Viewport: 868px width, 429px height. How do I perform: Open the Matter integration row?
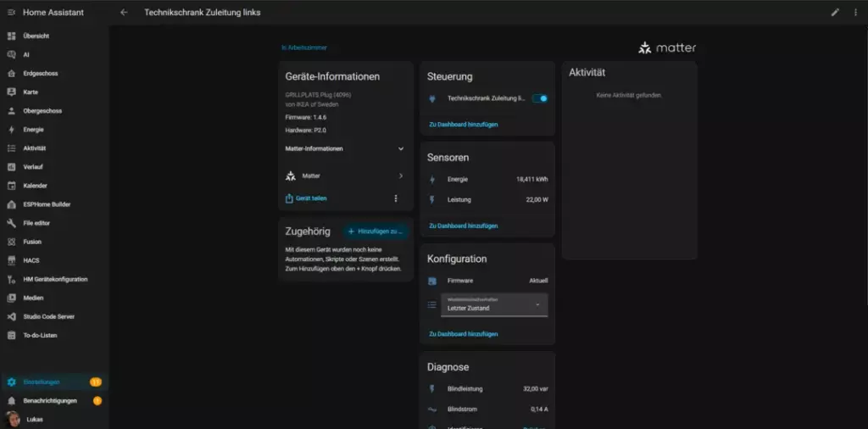[345, 176]
